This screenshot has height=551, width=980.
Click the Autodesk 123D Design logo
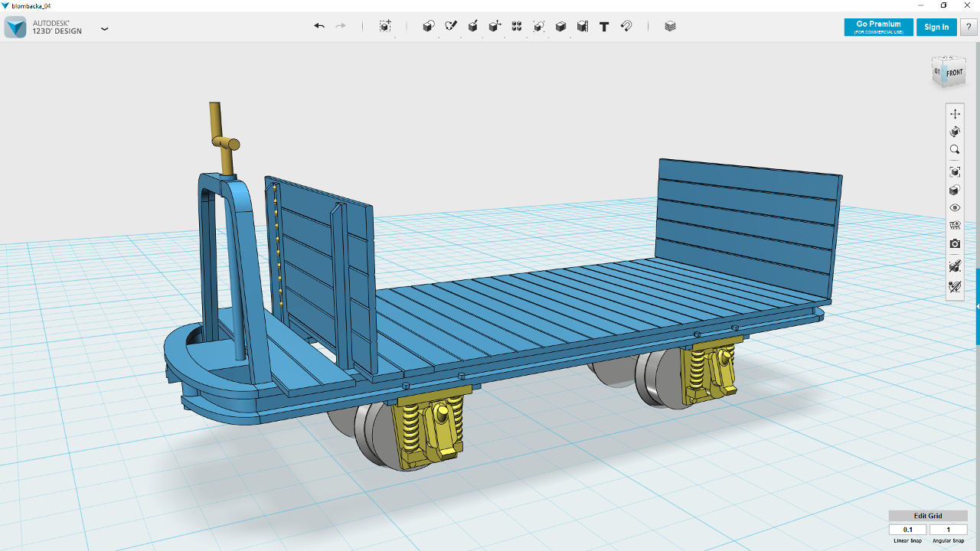click(15, 28)
